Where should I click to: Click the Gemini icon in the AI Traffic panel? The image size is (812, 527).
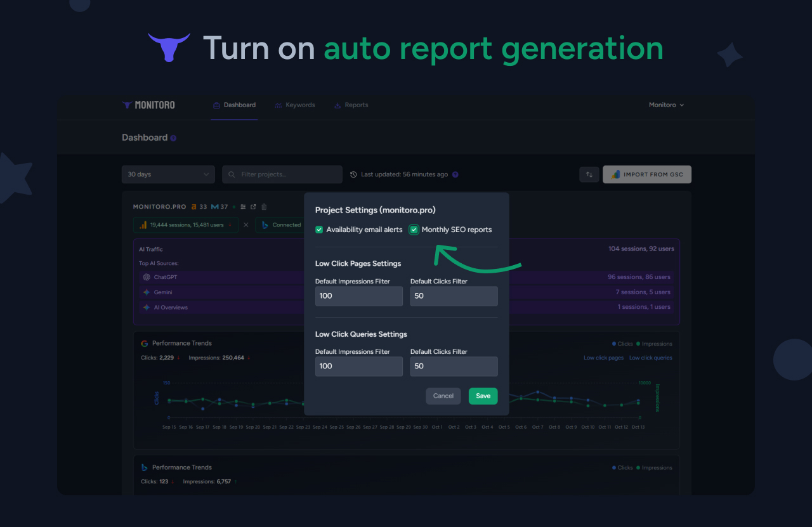(x=146, y=292)
